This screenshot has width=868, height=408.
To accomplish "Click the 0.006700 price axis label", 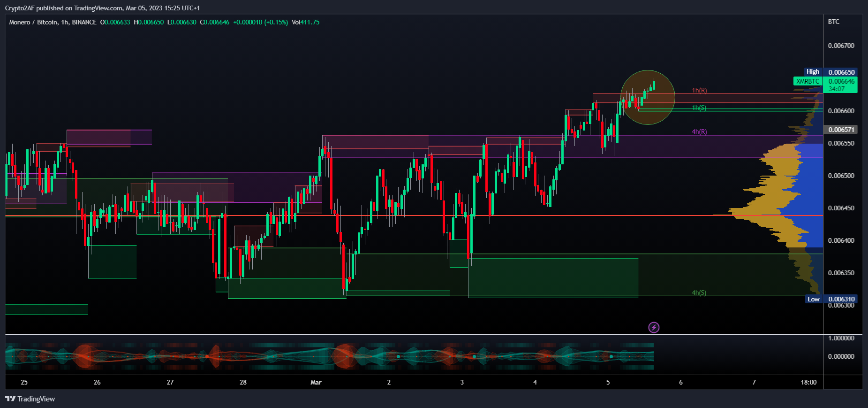I will (841, 46).
